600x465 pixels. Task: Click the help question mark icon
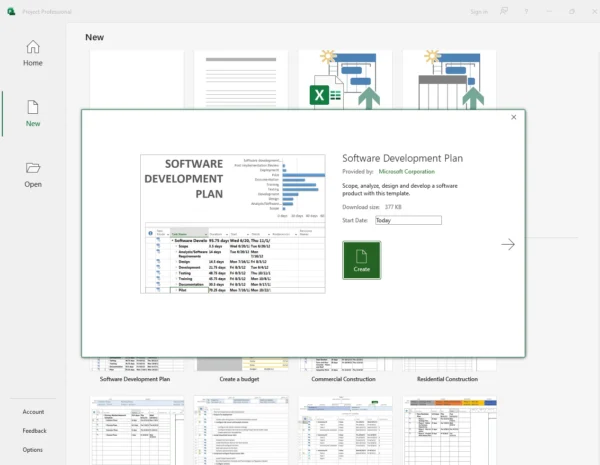click(528, 11)
